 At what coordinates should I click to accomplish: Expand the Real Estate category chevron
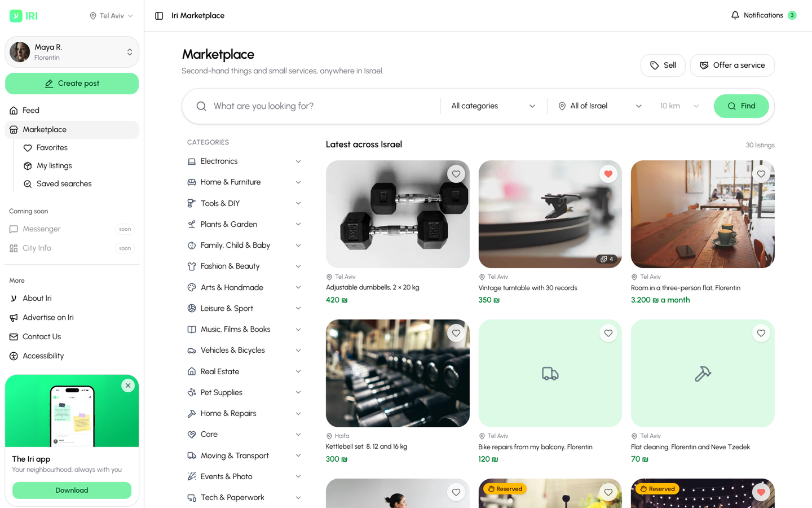click(x=298, y=371)
